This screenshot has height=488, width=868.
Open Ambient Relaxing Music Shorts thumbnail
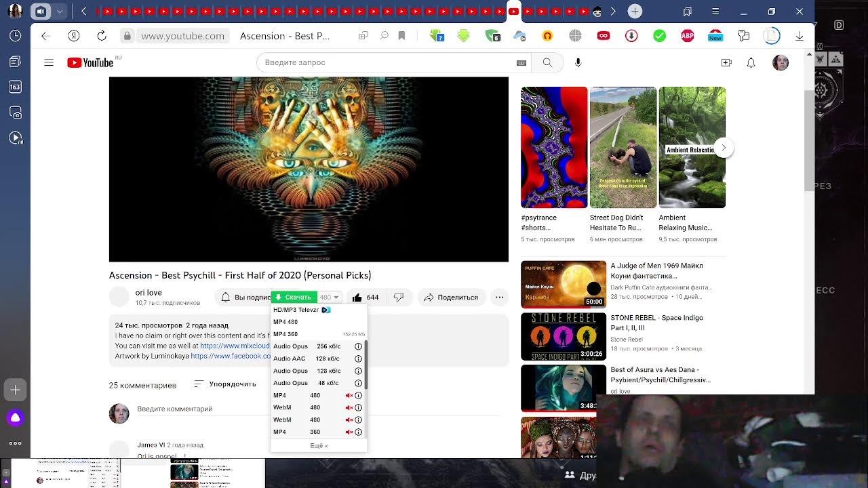(692, 147)
